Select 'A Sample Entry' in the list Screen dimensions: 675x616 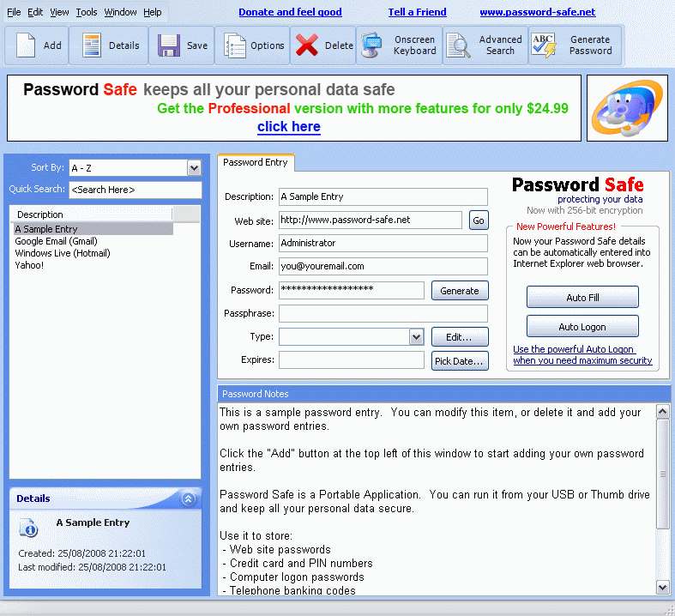tap(93, 229)
